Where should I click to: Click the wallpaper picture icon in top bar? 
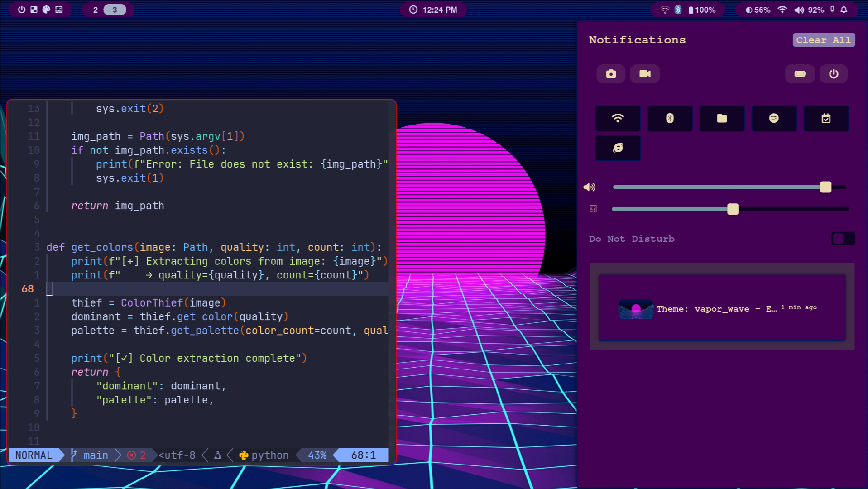[x=59, y=10]
